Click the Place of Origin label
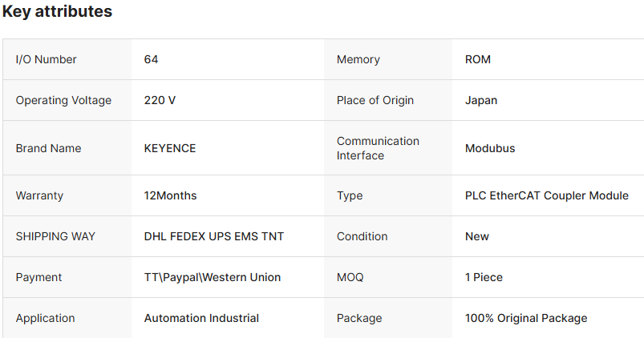Viewport: 644px width, 338px height. coord(375,100)
